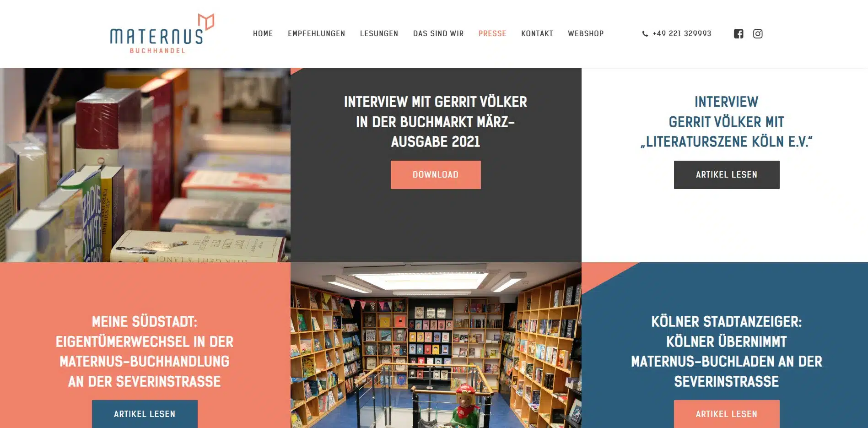Open the Instagram profile icon
The height and width of the screenshot is (428, 868).
(758, 34)
